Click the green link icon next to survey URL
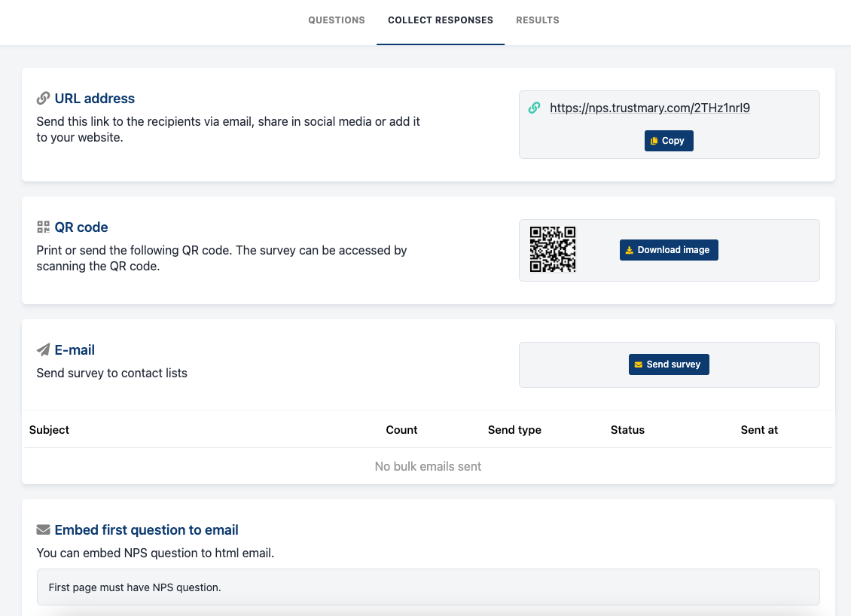 point(534,108)
